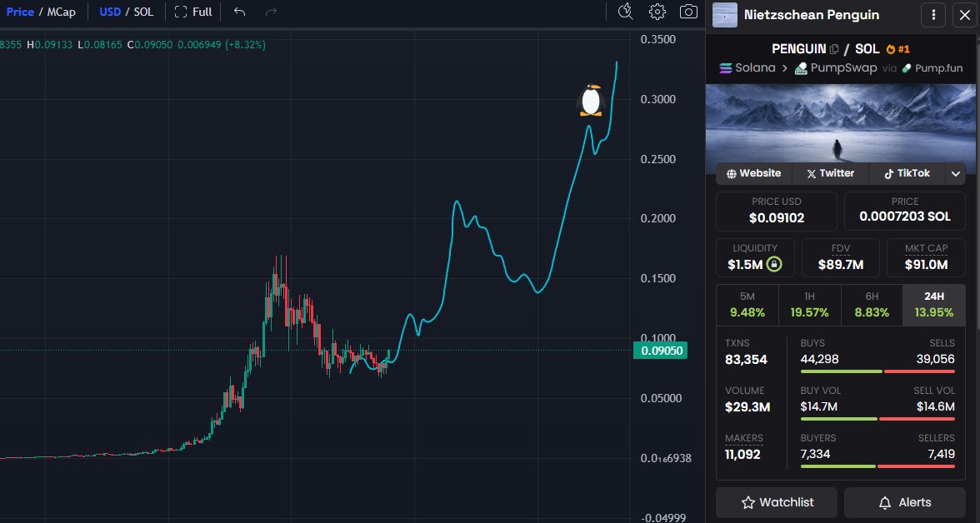Copy the PENGUIN token address
The width and height of the screenshot is (980, 523).
click(x=833, y=49)
